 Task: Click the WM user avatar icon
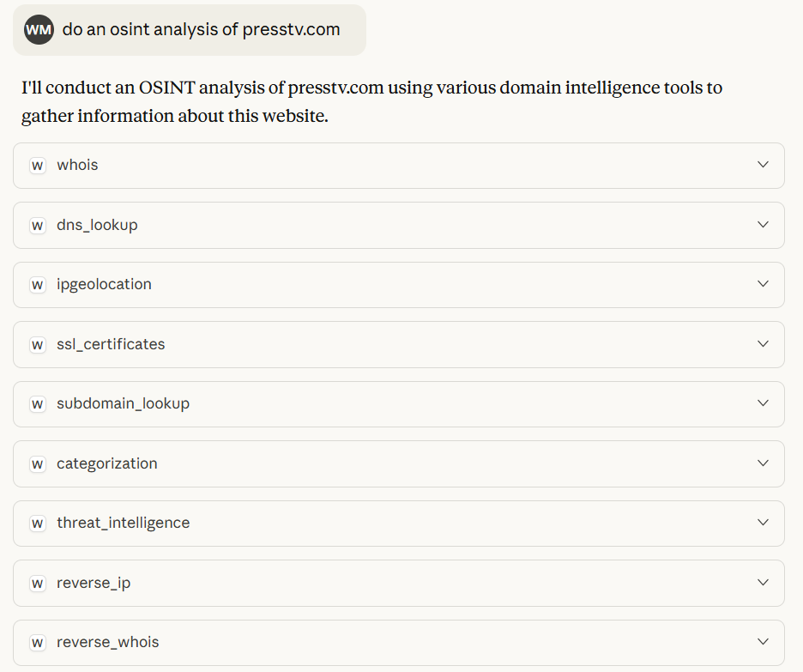pyautogui.click(x=39, y=29)
